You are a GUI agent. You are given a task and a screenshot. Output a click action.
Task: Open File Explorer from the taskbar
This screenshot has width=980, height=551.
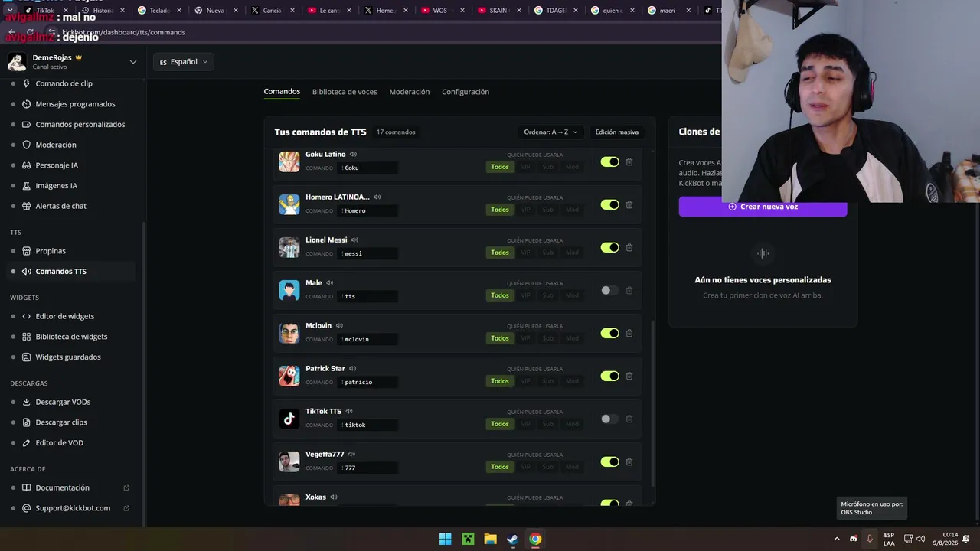(490, 539)
